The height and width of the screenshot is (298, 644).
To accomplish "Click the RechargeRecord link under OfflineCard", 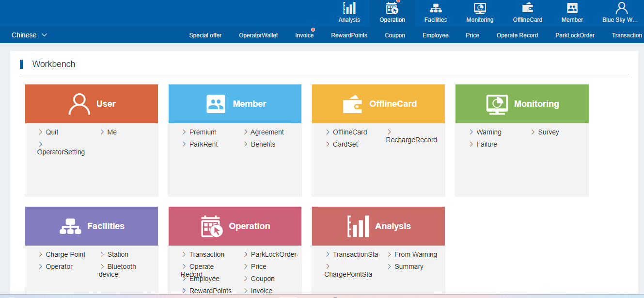I will (x=411, y=140).
